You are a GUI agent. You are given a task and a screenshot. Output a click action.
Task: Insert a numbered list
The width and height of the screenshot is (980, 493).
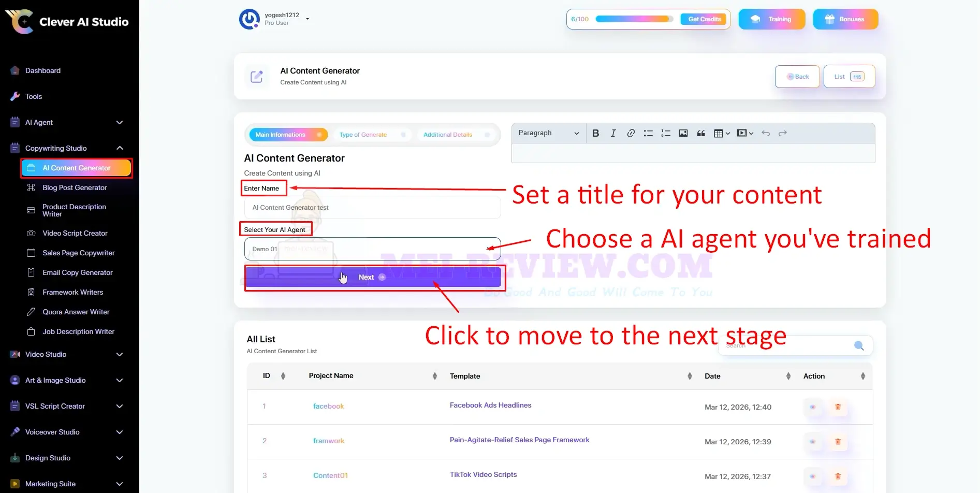[x=666, y=133]
